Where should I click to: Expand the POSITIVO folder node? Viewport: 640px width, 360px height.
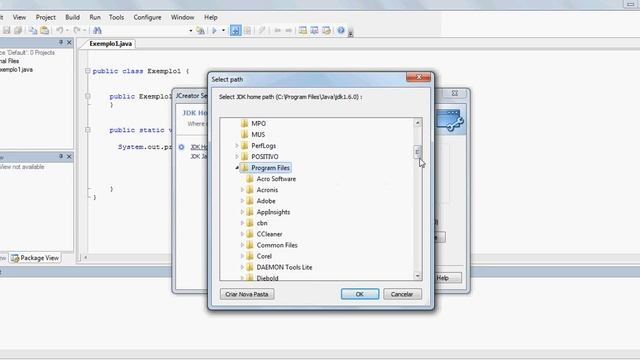[237, 157]
